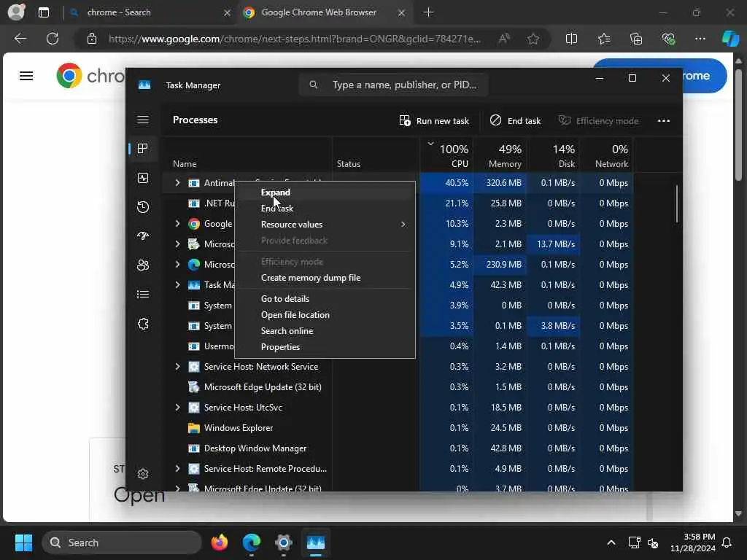The height and width of the screenshot is (560, 747).
Task: Select Windows Explorer process row
Action: (398, 427)
